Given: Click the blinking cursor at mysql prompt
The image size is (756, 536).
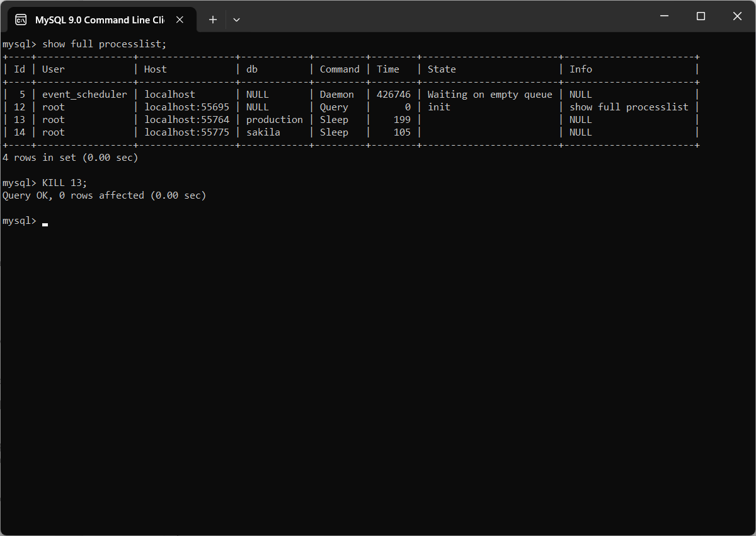Looking at the screenshot, I should tap(45, 223).
